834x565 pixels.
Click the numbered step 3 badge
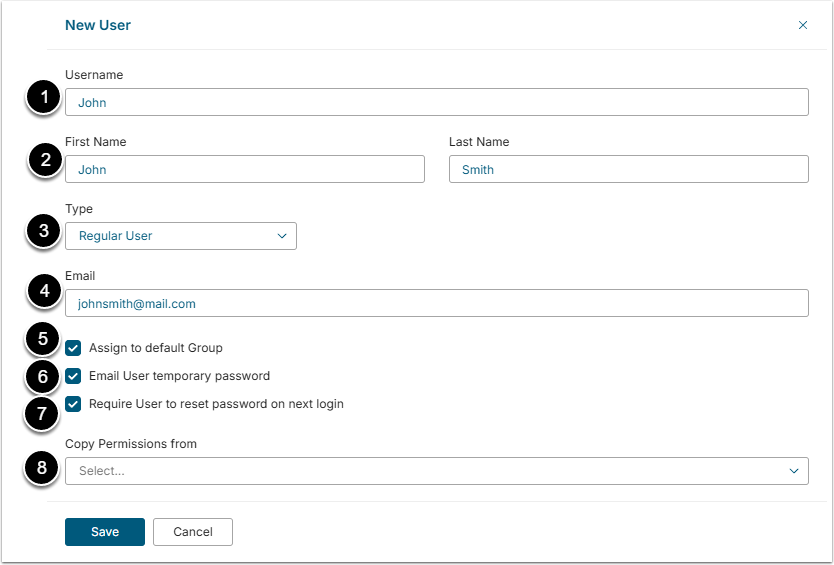click(42, 232)
